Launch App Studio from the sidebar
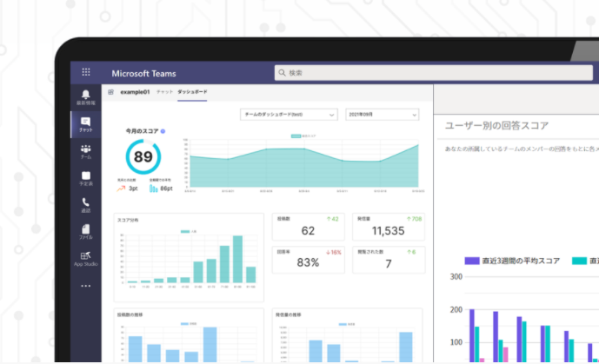 tap(85, 257)
